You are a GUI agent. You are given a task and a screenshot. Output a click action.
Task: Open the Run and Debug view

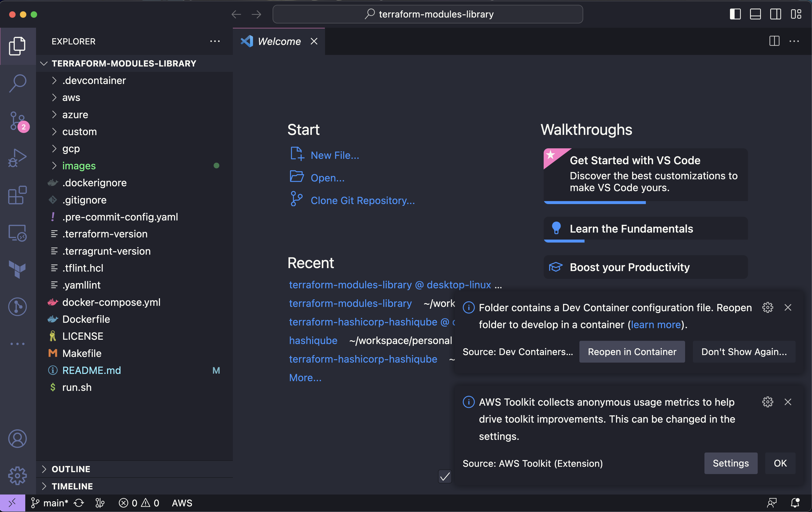[17, 158]
